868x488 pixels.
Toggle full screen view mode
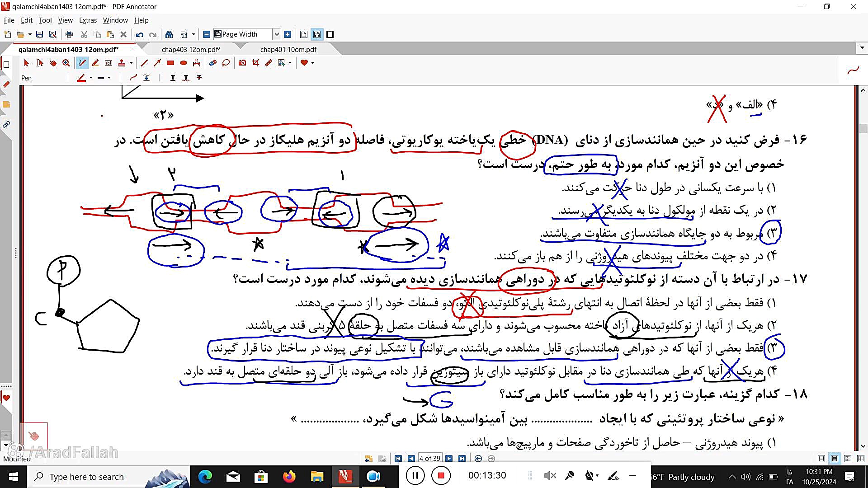pyautogui.click(x=330, y=34)
